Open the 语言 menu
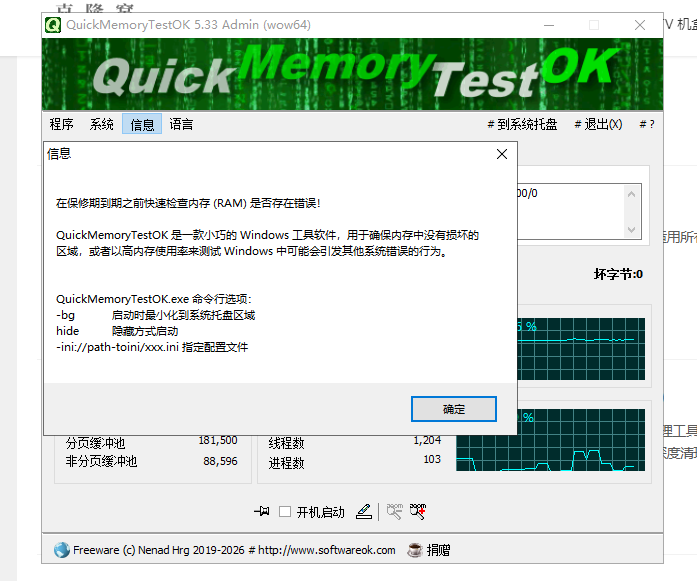This screenshot has width=697, height=581. (x=181, y=124)
